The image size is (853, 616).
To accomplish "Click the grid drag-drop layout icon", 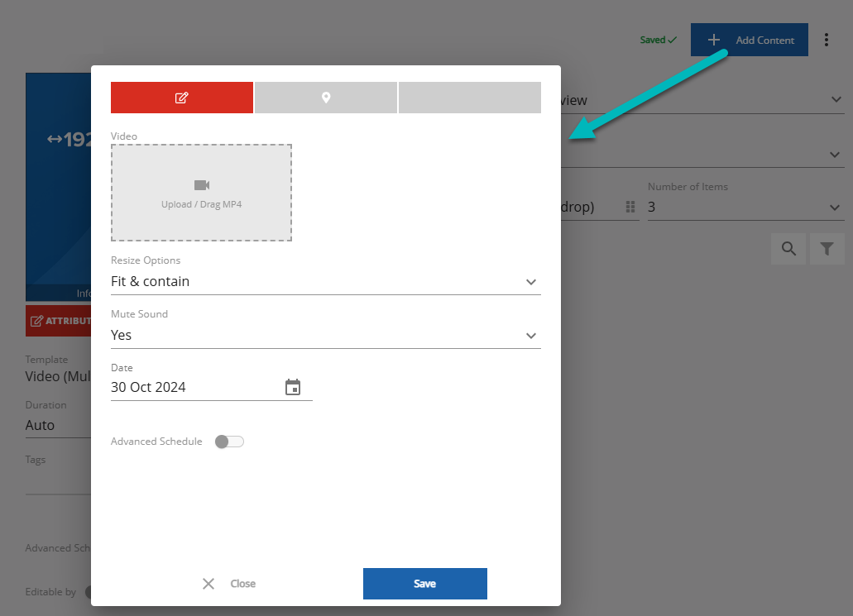I will pos(630,207).
